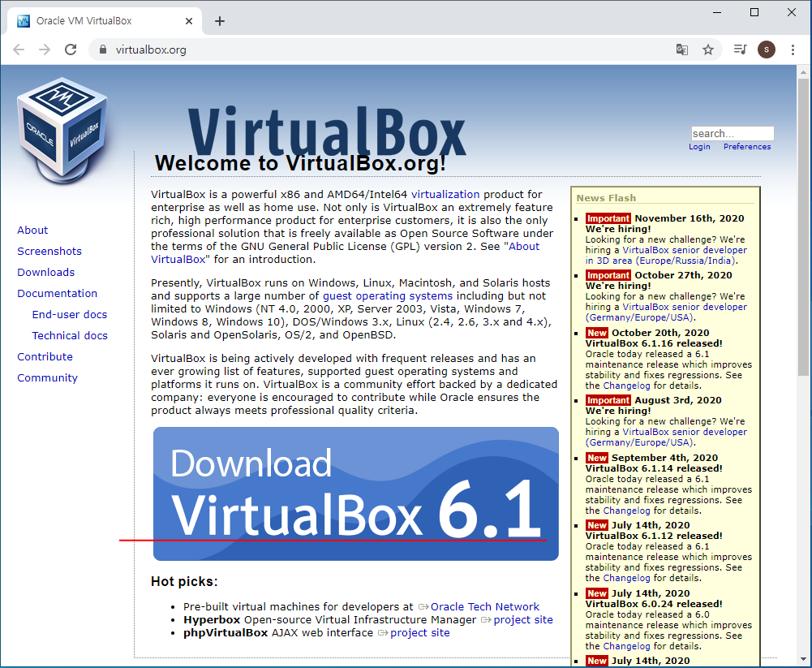Click the VirtualBox cube logo
Screen dimensions: 812x668
pos(62,131)
